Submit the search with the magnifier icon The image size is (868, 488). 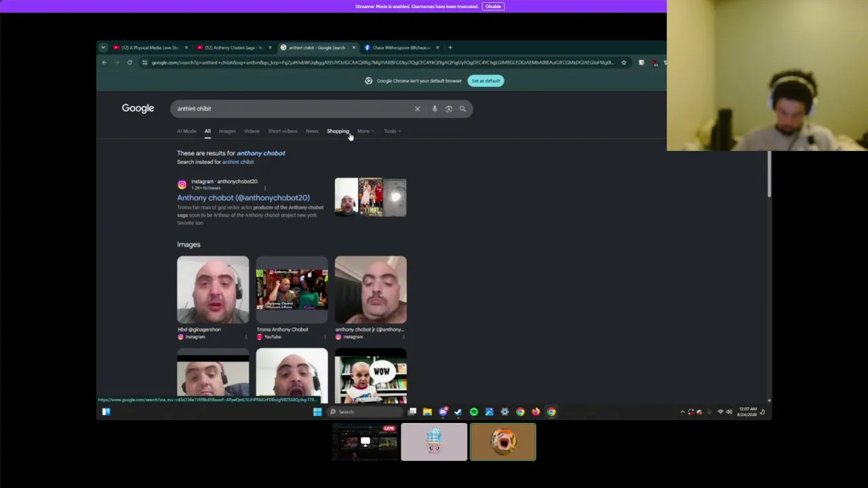pos(462,108)
